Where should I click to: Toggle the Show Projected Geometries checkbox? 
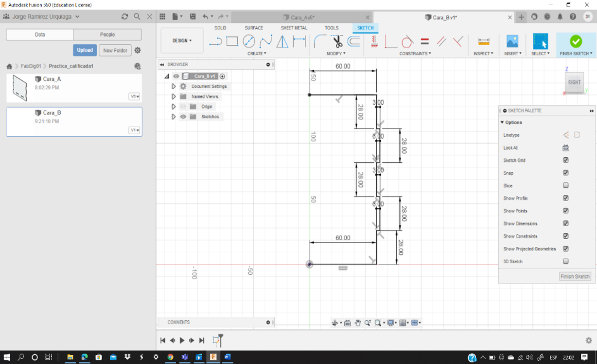(566, 249)
